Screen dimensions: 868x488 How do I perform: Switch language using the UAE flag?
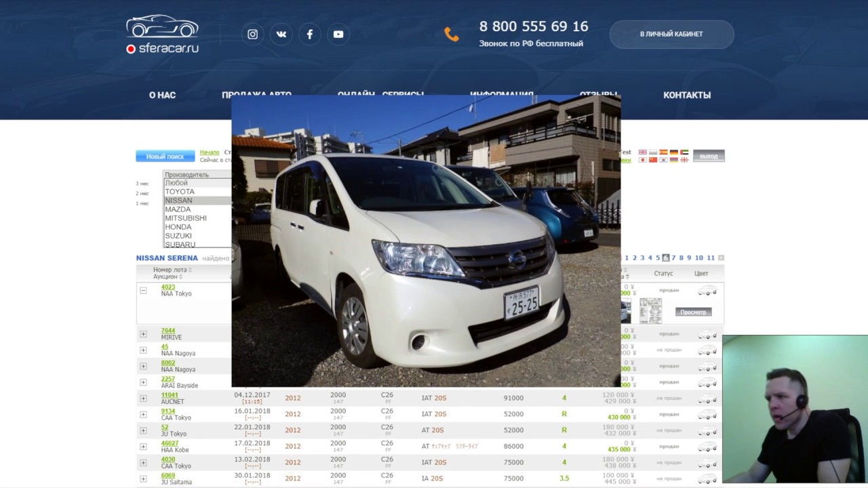pos(684,152)
